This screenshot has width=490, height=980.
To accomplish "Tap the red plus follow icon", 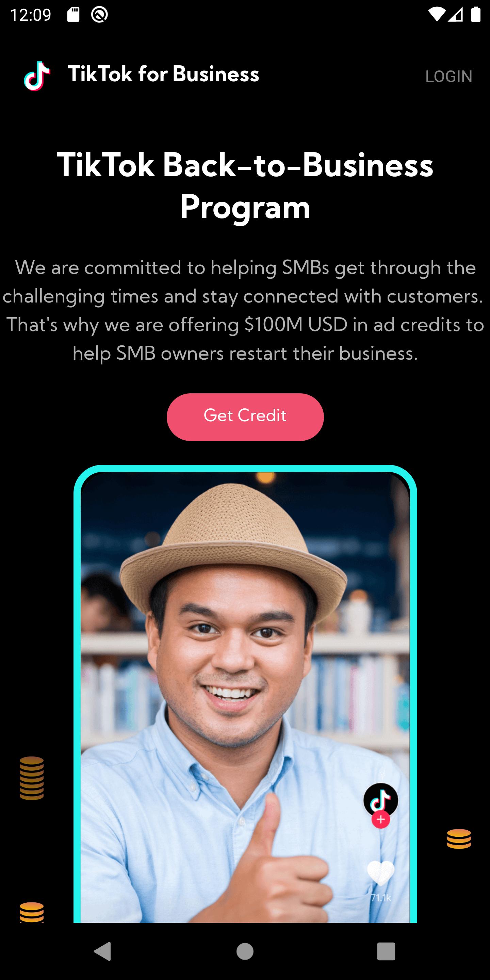I will [x=380, y=819].
